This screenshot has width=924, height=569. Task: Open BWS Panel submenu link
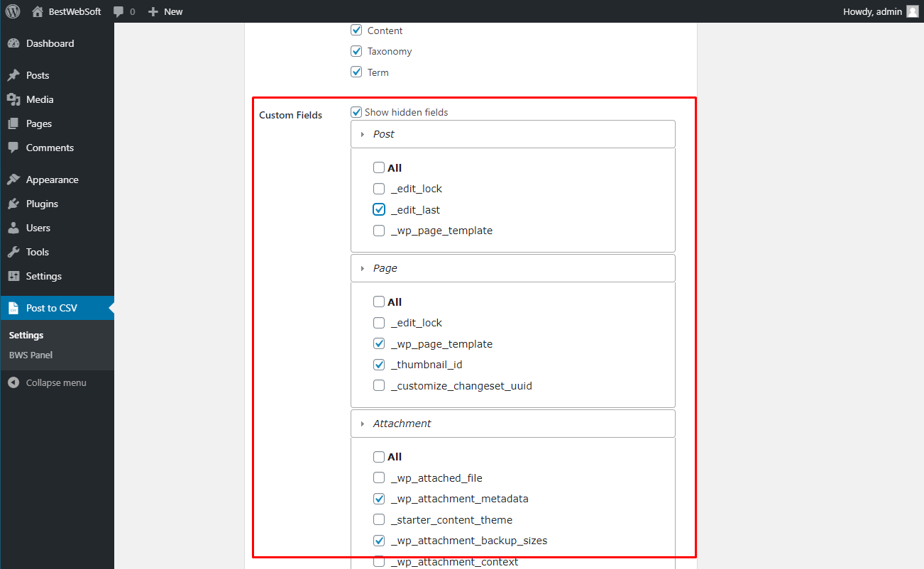pyautogui.click(x=31, y=355)
